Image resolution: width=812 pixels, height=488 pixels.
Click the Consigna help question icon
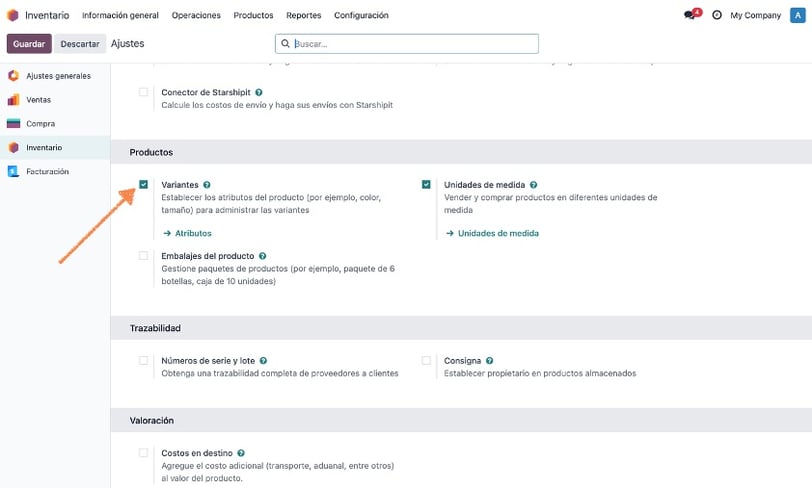coord(490,360)
